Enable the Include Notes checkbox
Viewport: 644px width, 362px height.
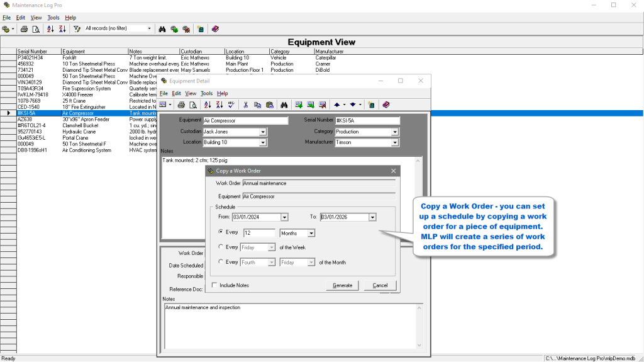(215, 285)
